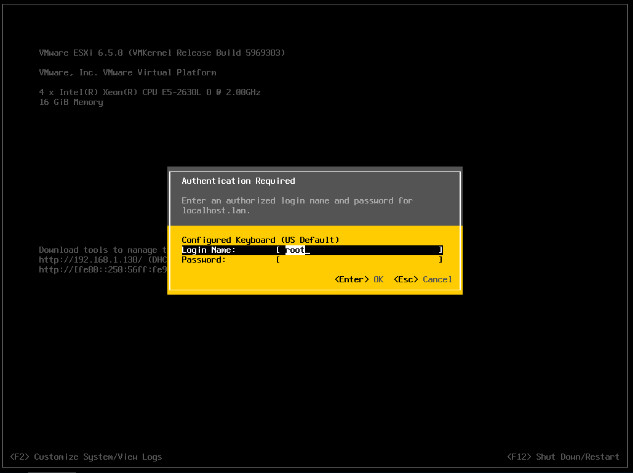Click the Password label
The height and width of the screenshot is (473, 633).
(203, 260)
